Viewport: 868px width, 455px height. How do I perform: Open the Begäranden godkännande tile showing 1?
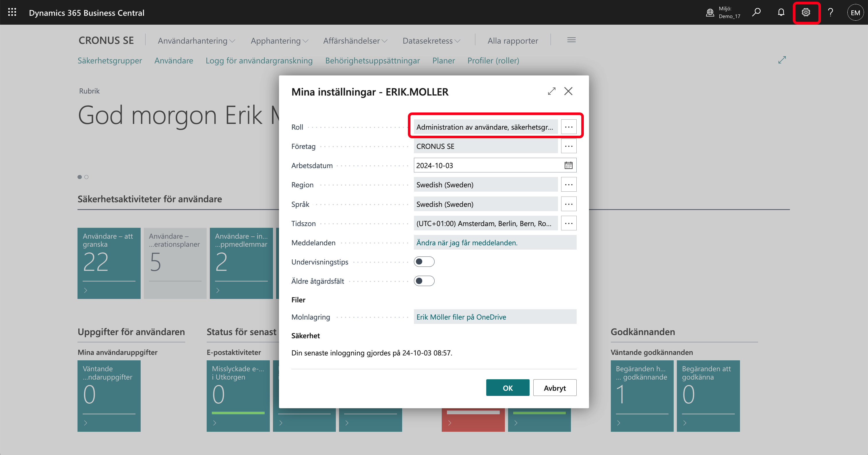(642, 396)
